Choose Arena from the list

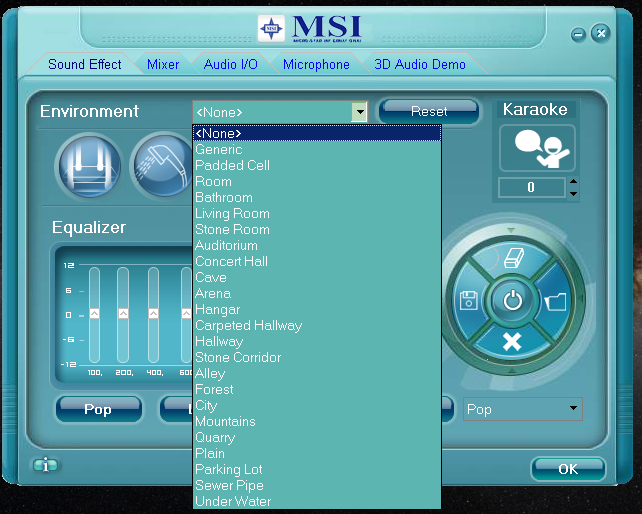point(317,293)
